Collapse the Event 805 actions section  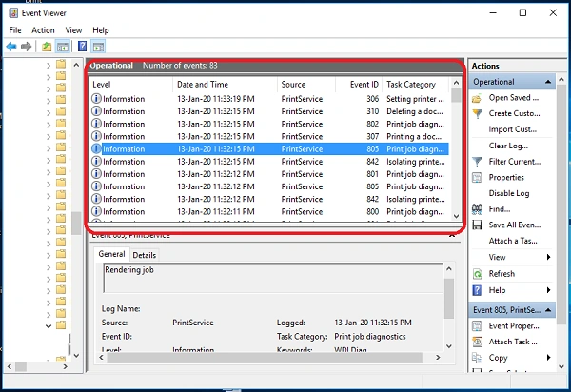tap(548, 310)
